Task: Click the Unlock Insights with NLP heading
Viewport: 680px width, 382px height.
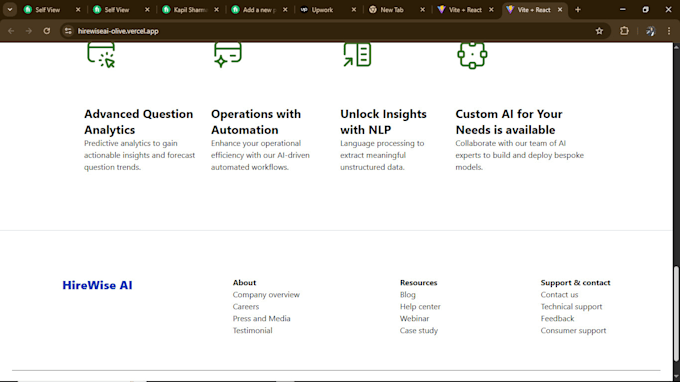Action: coord(383,122)
